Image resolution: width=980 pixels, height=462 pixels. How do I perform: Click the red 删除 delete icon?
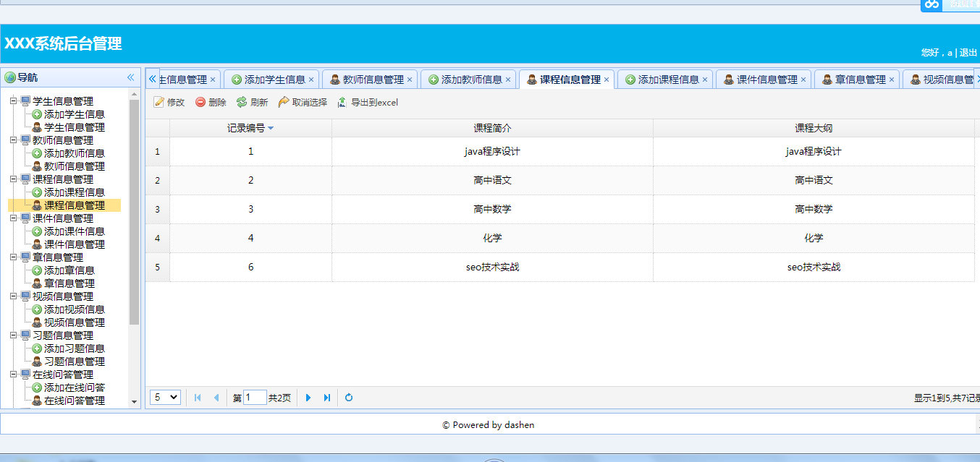200,103
